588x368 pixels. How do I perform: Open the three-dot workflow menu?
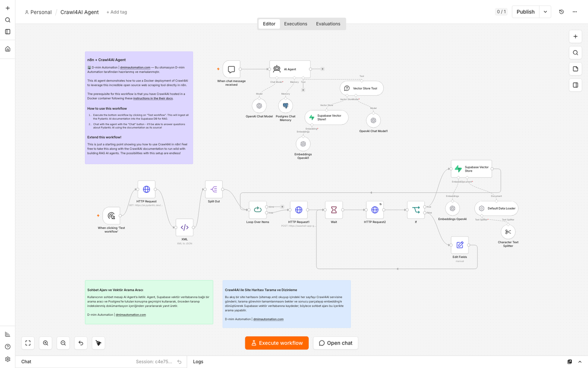coord(575,12)
